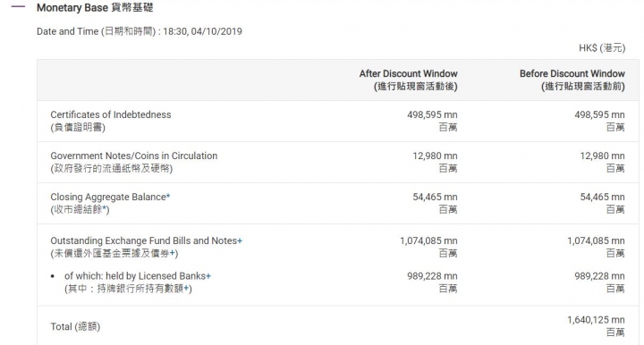Click the plus after held by Licensed Banks
This screenshot has width=644, height=345.
(x=208, y=276)
